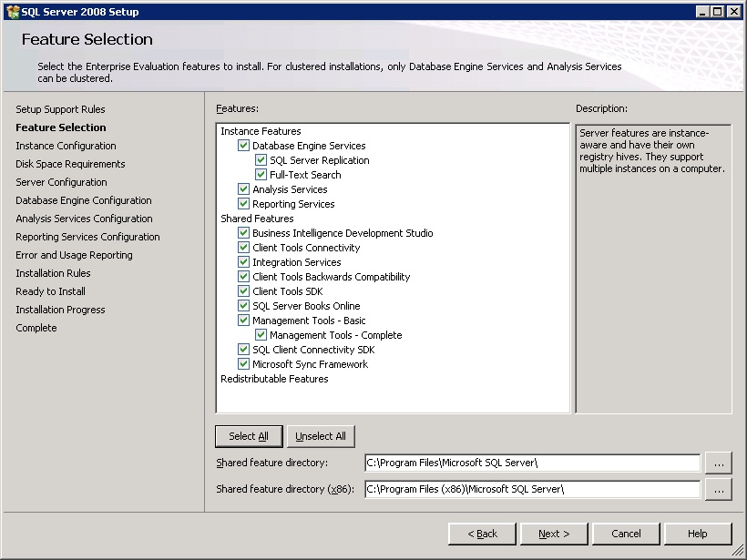Click the Complete step in sidebar

(x=36, y=328)
